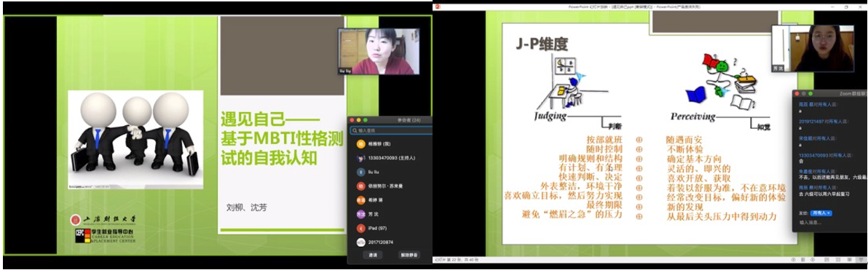Click red close dot of Zoom chat panel
Image resolution: width=868 pixels, height=270 pixels.
click(797, 93)
